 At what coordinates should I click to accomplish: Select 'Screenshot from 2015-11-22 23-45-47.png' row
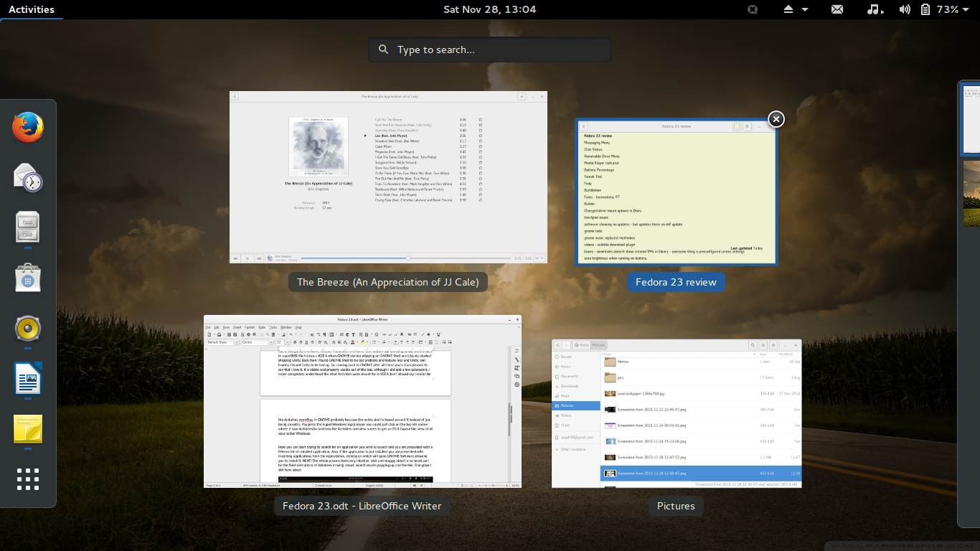coord(701,410)
